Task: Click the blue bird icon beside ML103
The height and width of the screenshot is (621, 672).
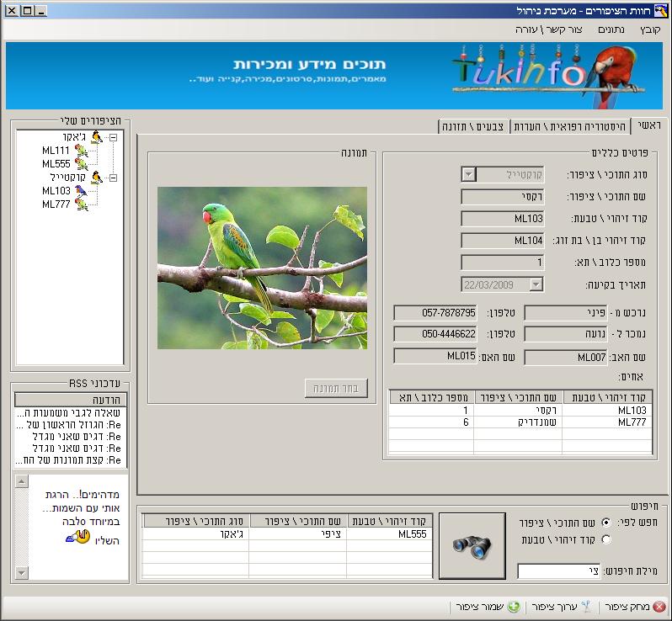Action: (x=82, y=191)
